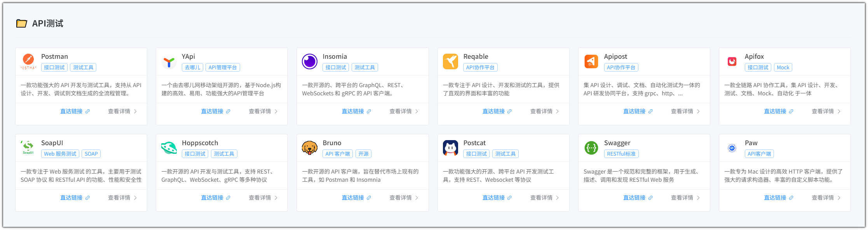
Task: Click the Insomnia description text
Action: click(354, 89)
